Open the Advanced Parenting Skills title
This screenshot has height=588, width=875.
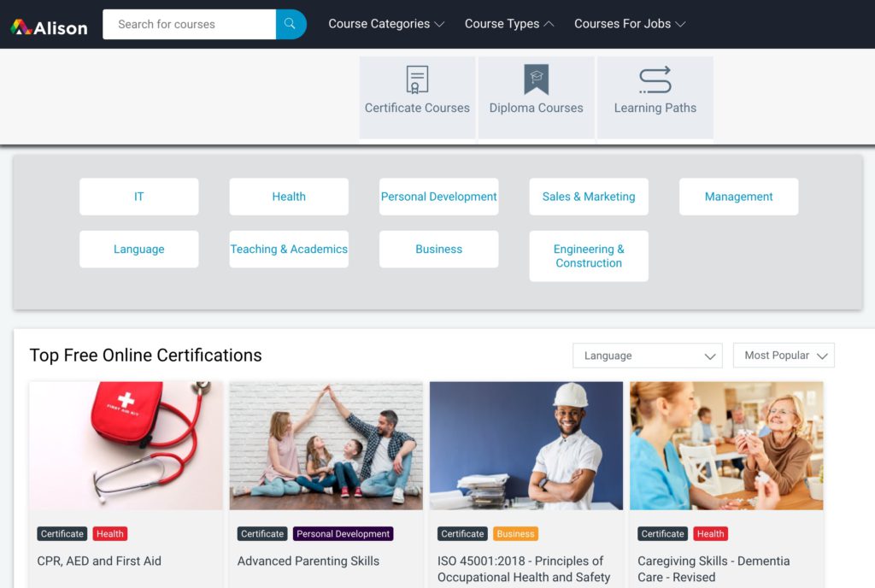coord(308,562)
